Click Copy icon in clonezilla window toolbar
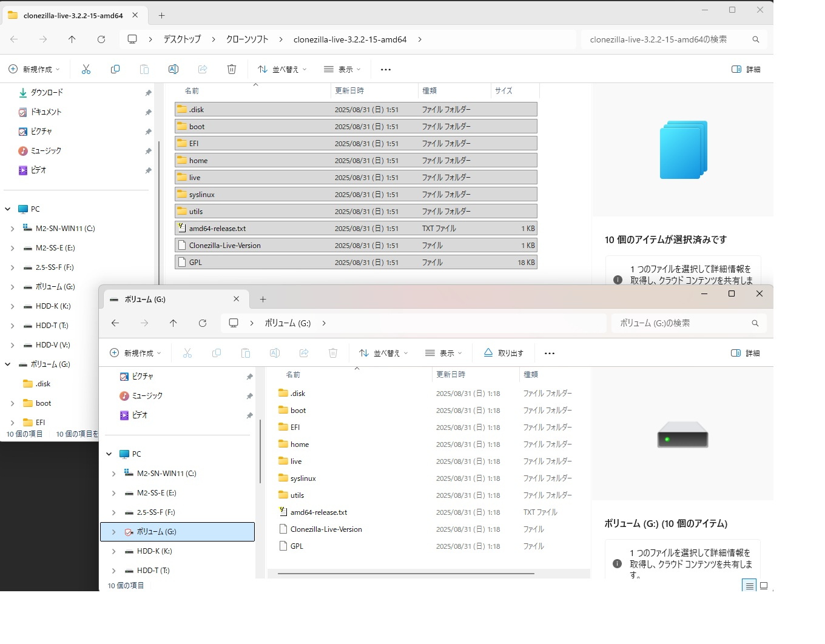Viewport: 825px width, 644px height. click(115, 70)
